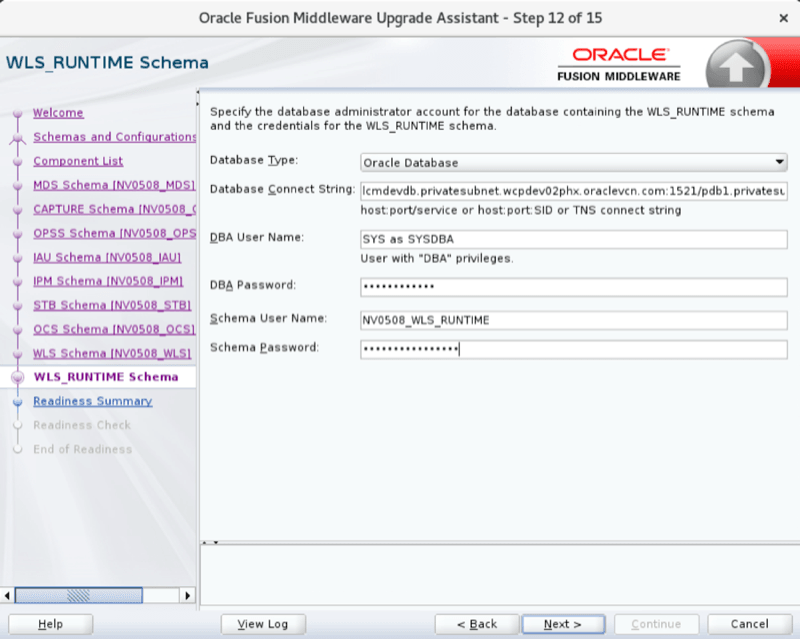Go to Schemas and Configurations step
The height and width of the screenshot is (639, 800).
pyautogui.click(x=115, y=137)
